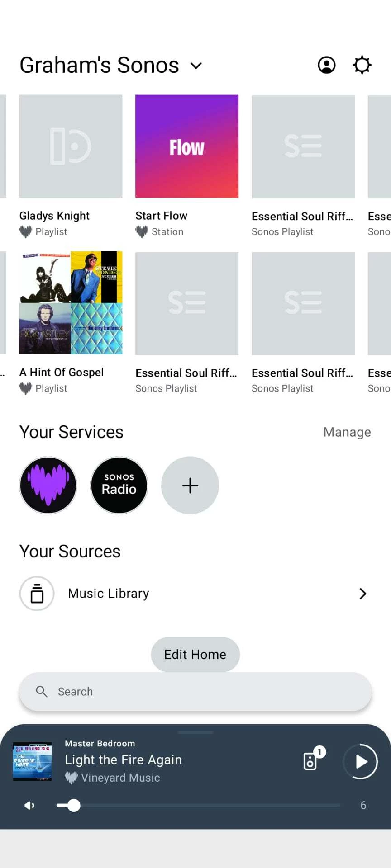Click Manage for Your Services
Viewport: 391px width, 868px height.
[x=347, y=432]
